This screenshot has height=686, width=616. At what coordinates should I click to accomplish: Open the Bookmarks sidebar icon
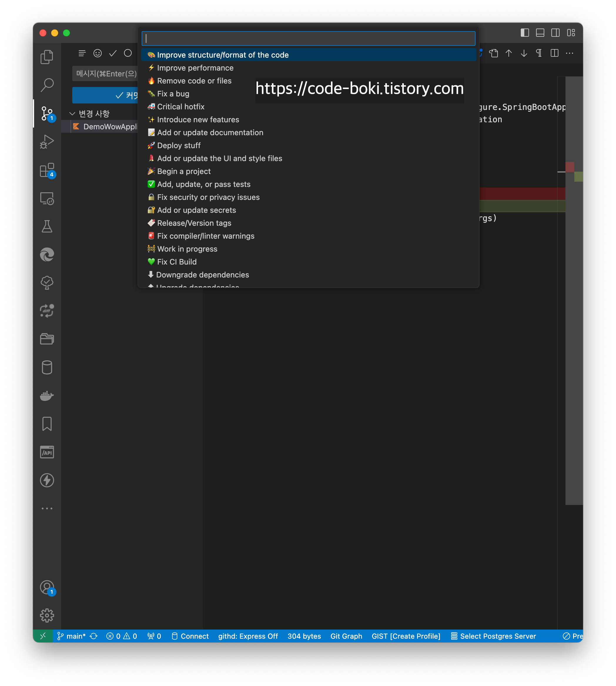click(47, 424)
